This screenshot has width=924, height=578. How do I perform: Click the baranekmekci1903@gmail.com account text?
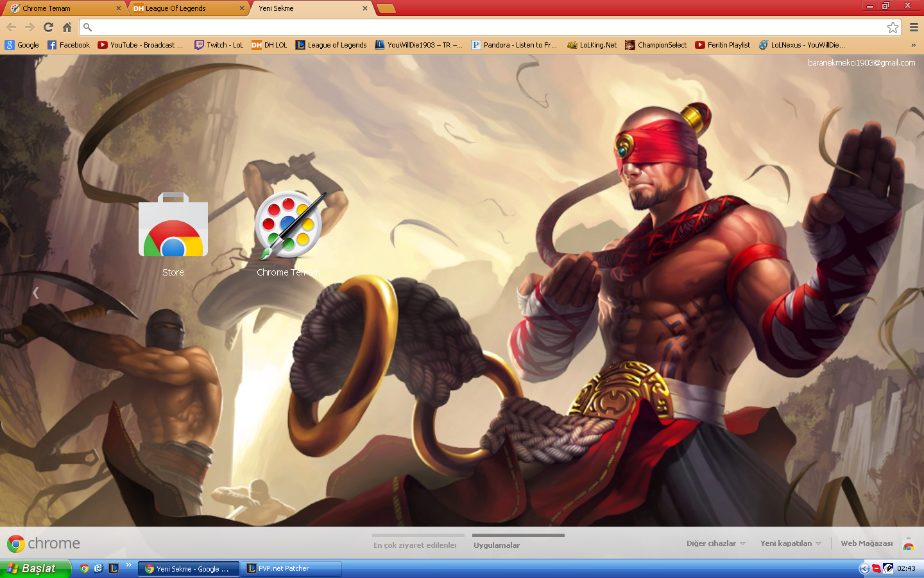click(x=861, y=62)
